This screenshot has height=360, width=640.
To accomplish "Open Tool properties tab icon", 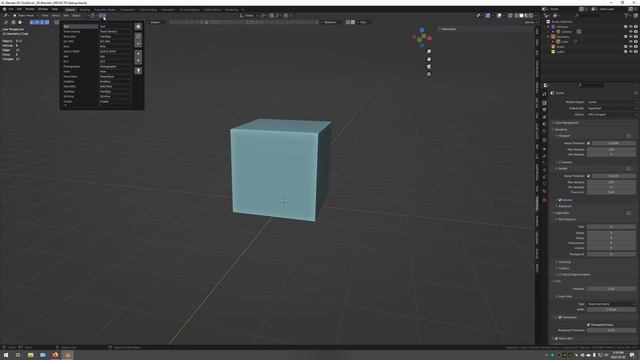I will click(x=544, y=94).
